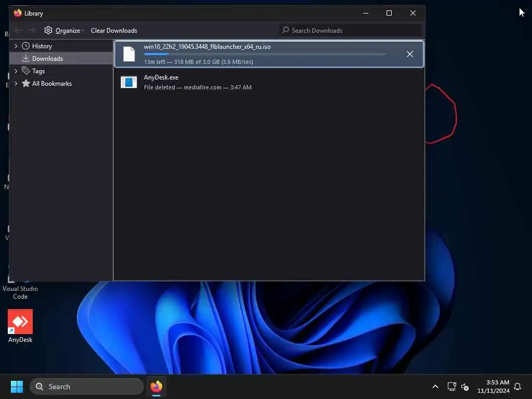The width and height of the screenshot is (532, 399).
Task: Click the Search Downloads field
Action: tap(350, 31)
